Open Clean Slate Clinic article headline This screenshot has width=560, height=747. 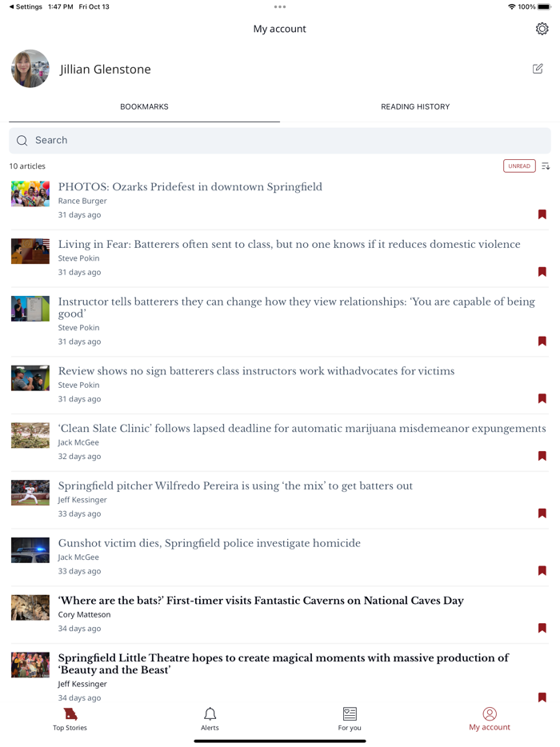coord(302,429)
